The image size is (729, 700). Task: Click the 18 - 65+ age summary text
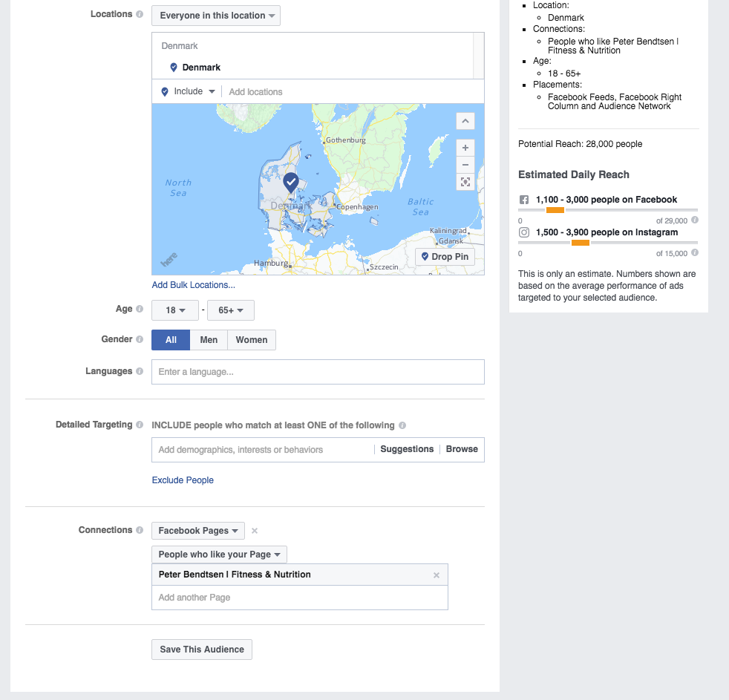(564, 73)
